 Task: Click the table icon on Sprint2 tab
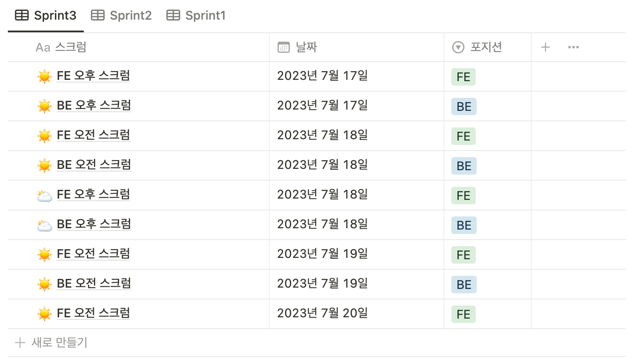(98, 15)
